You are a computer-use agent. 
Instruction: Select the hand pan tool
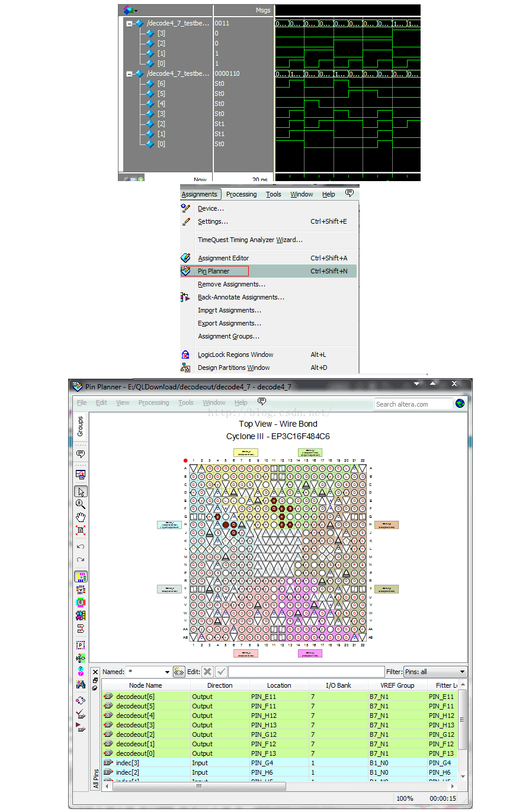tap(81, 517)
